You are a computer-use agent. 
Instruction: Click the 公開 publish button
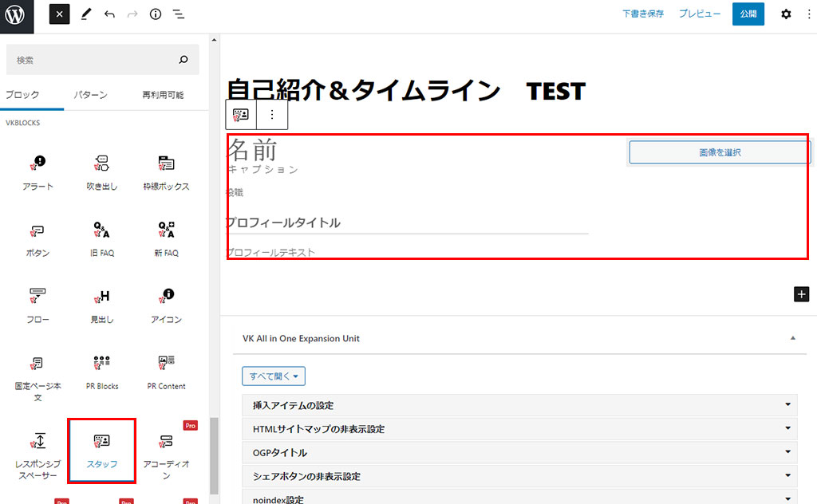tap(748, 14)
